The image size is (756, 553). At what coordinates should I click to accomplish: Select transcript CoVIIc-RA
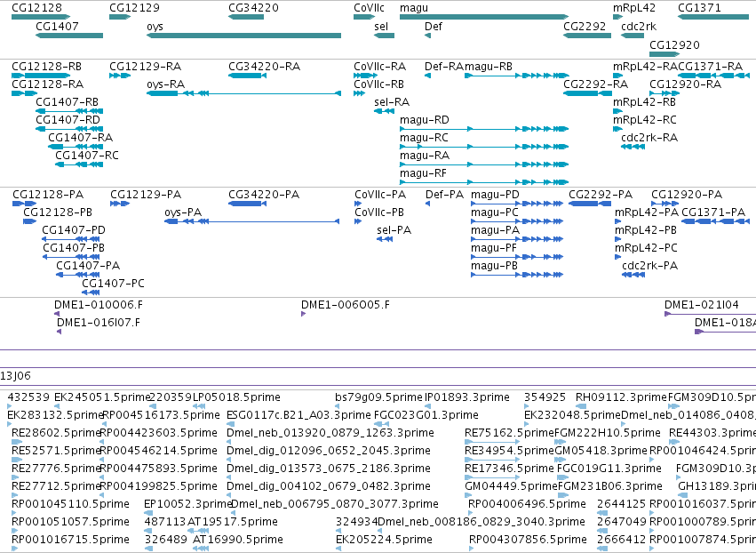tap(380, 67)
